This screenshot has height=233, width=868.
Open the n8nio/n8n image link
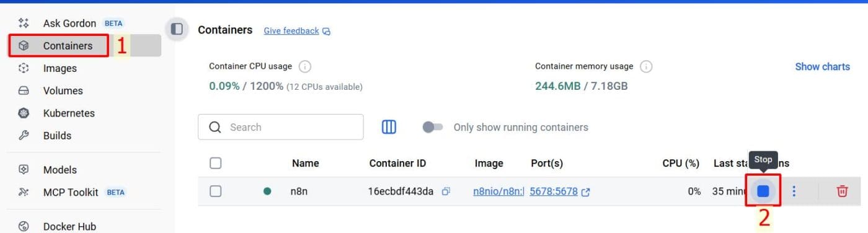click(x=498, y=191)
